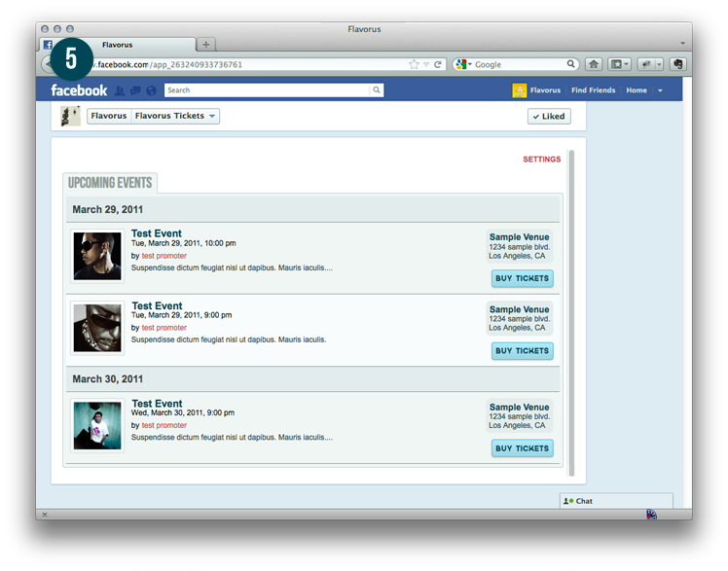Click the Facebook favicon tab

48,45
